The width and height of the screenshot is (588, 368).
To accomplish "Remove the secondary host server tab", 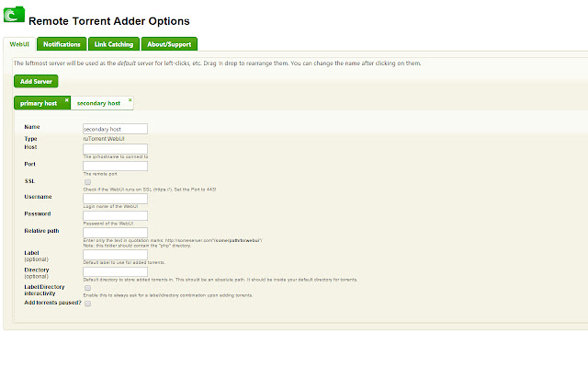I will (x=130, y=98).
